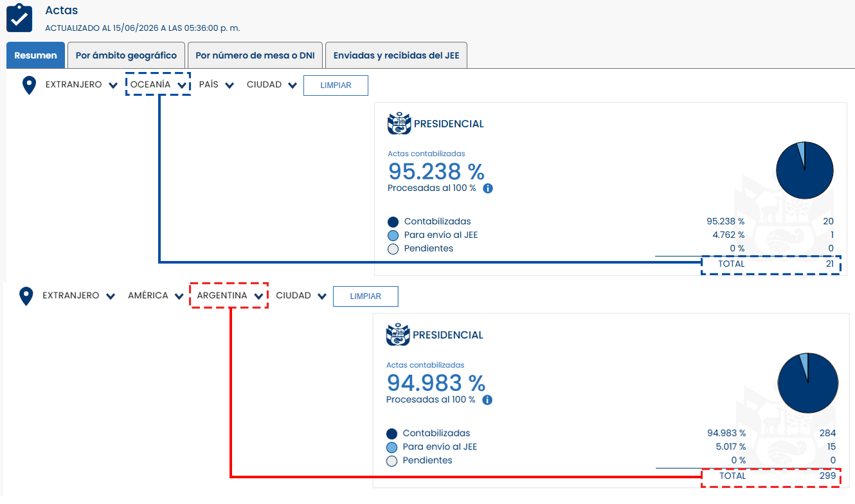The image size is (855, 504).
Task: Click the Peru coat of arms in Argentina card
Action: [398, 335]
